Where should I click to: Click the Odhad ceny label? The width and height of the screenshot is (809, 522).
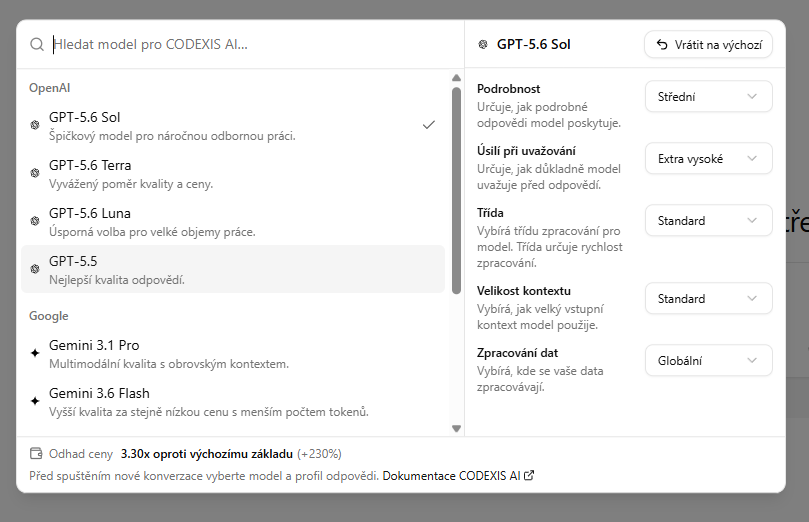coord(80,454)
